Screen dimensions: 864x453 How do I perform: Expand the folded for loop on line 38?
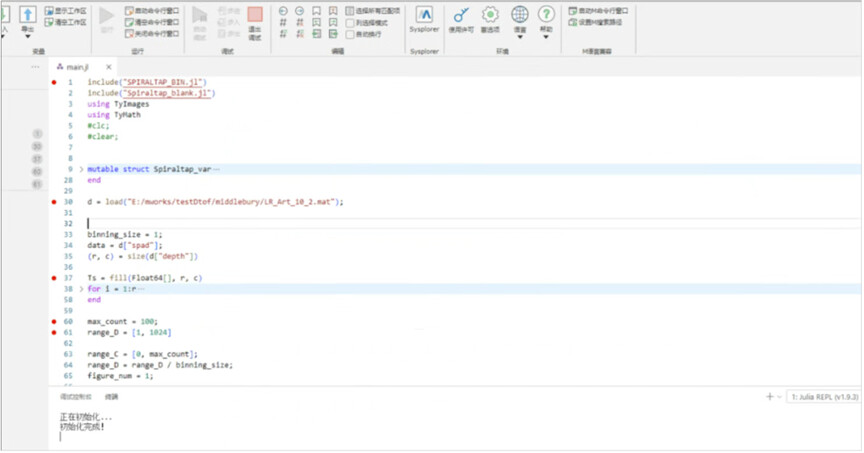point(82,289)
